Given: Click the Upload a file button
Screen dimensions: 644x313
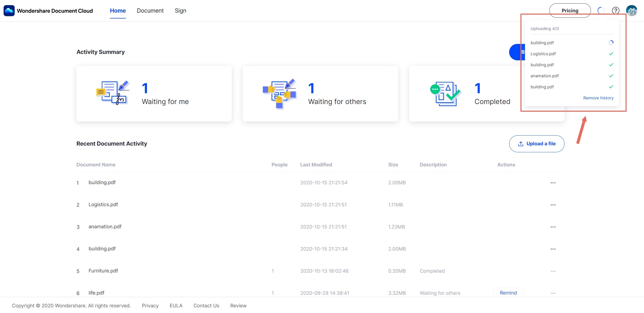Looking at the screenshot, I should click(x=537, y=144).
